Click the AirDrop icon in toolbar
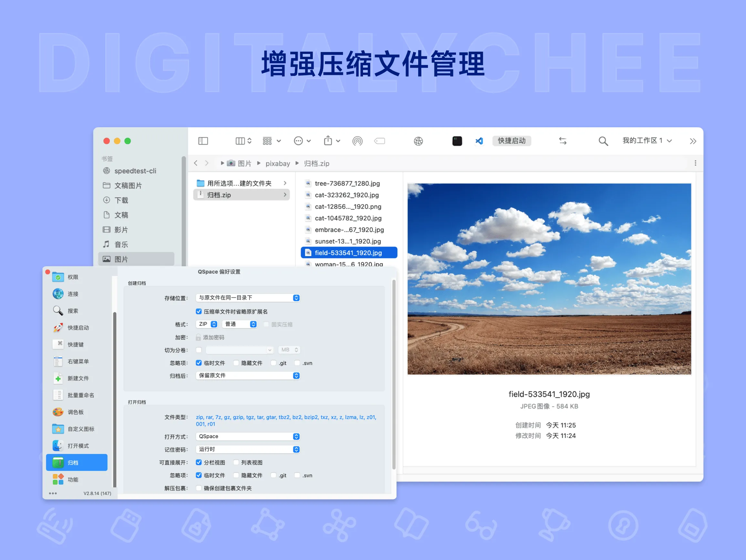The width and height of the screenshot is (746, 560). point(357,141)
